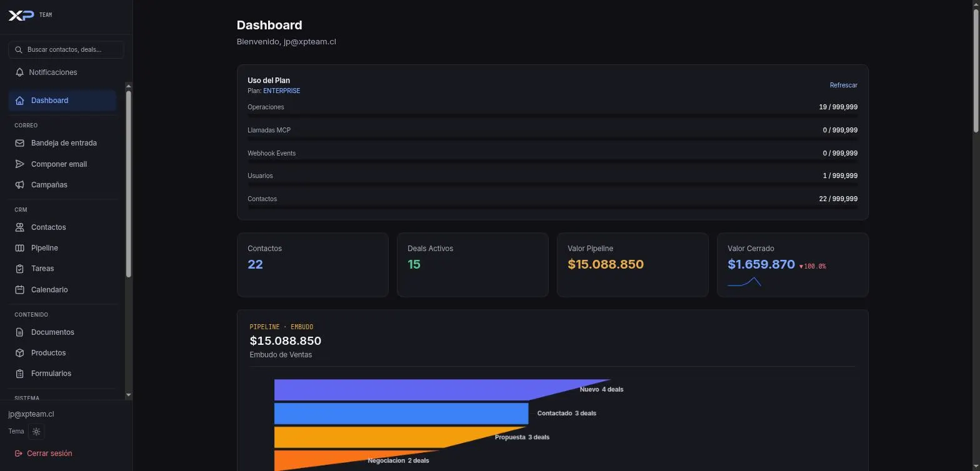Click the 'Embudo de Ventas' subtitle
Viewport: 980px width, 471px height.
[281, 355]
